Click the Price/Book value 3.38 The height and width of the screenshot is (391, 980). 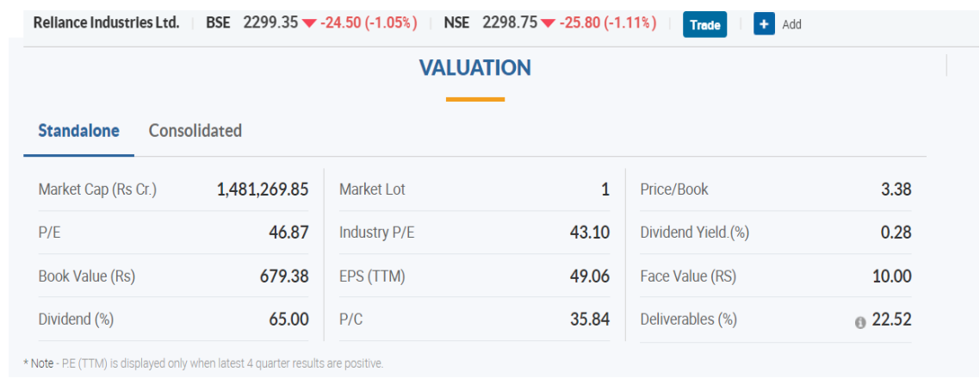click(896, 189)
